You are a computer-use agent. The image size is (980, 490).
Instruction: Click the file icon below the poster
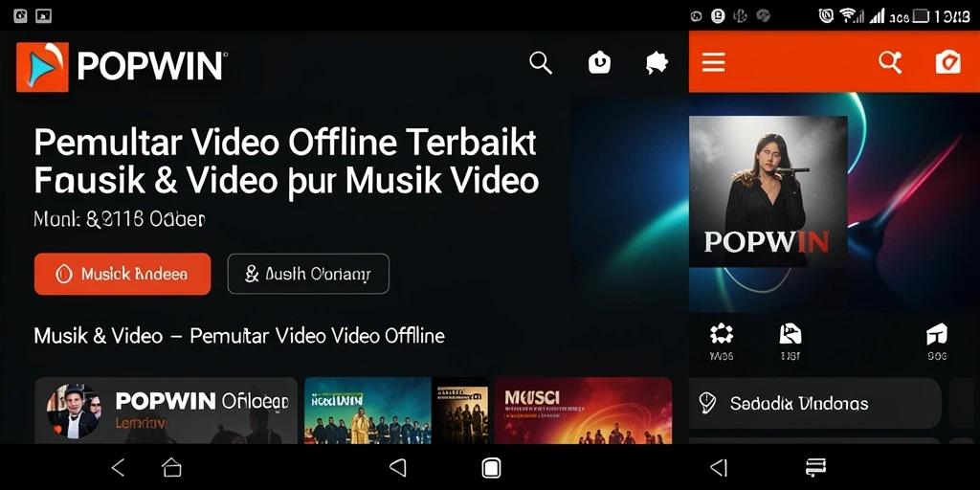coord(790,334)
